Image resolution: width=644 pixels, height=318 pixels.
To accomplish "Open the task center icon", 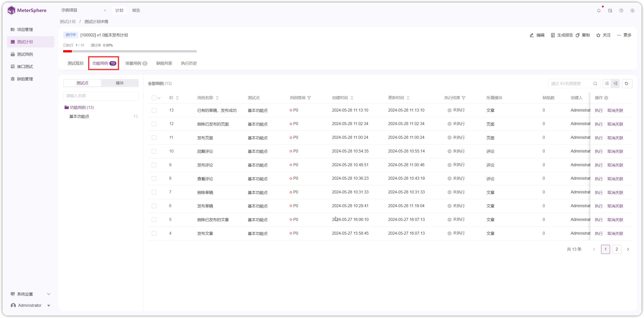I will [610, 10].
